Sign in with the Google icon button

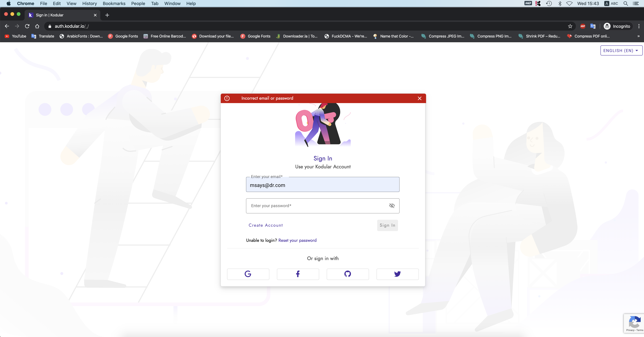click(x=248, y=274)
